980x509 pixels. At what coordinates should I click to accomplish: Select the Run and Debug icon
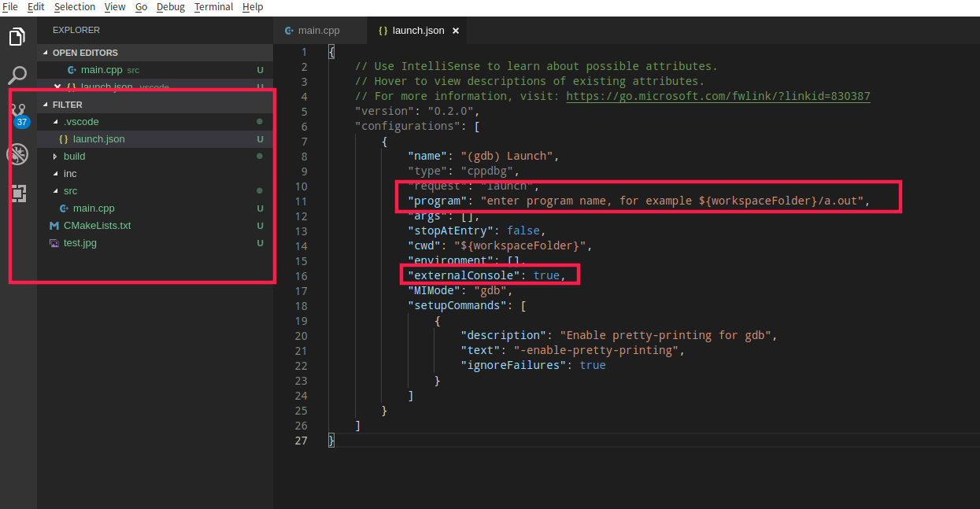click(17, 154)
